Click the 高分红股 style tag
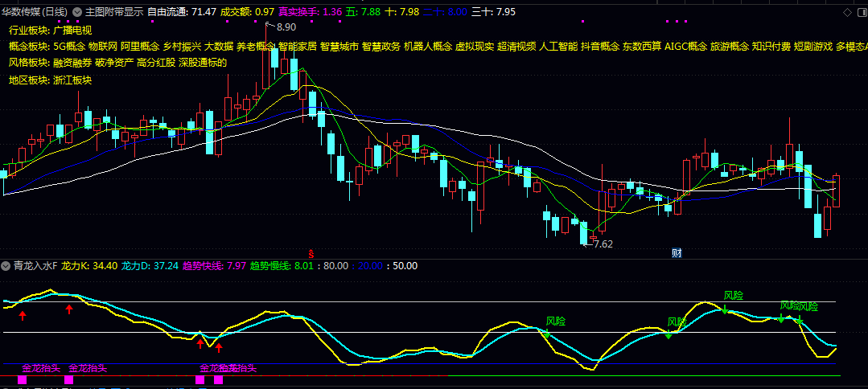This screenshot has width=868, height=389. point(155,63)
